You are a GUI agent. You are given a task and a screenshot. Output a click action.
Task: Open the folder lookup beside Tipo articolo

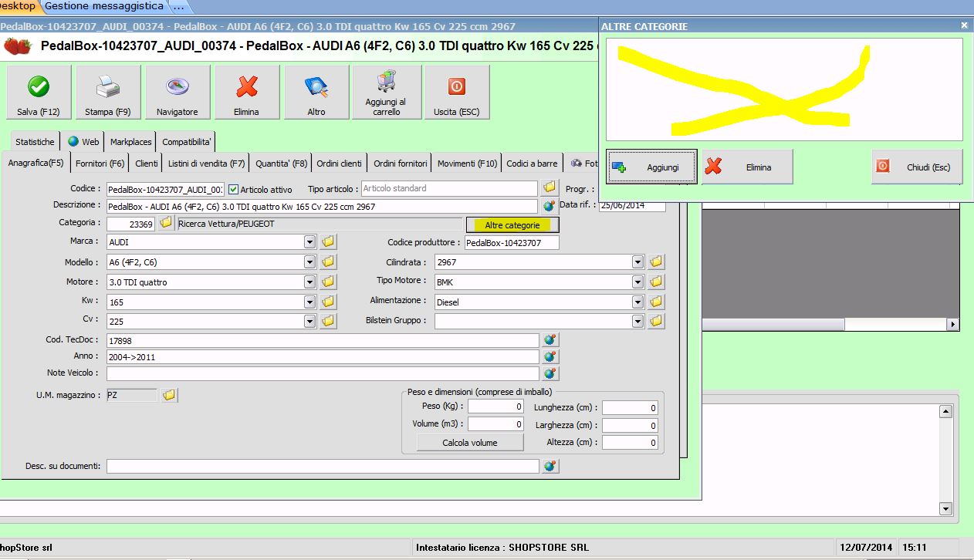point(549,187)
